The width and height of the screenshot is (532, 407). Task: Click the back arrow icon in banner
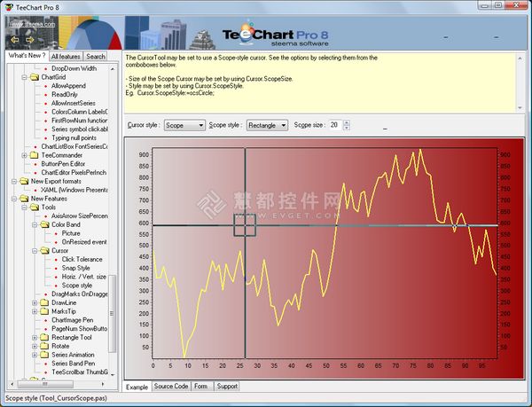14,40
